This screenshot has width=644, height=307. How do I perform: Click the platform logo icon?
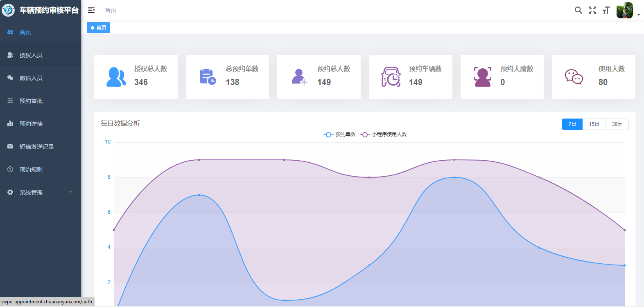tap(8, 10)
